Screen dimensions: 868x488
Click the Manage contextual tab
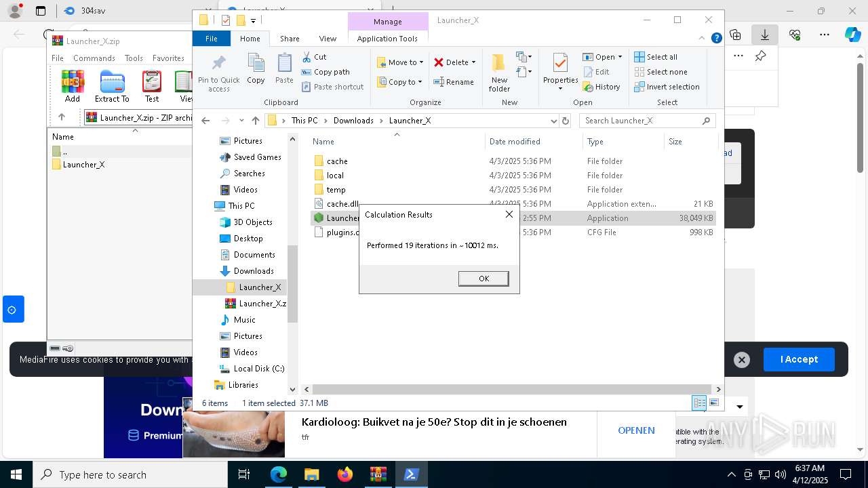tap(388, 22)
